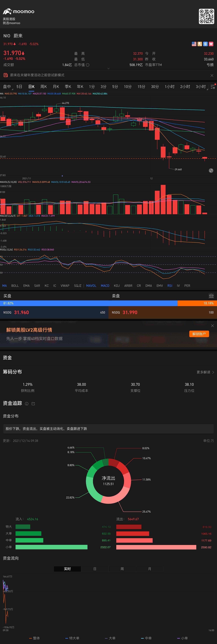This screenshot has height=644, width=217.
Task: Select the 月 fund flow tab
Action: [150, 569]
